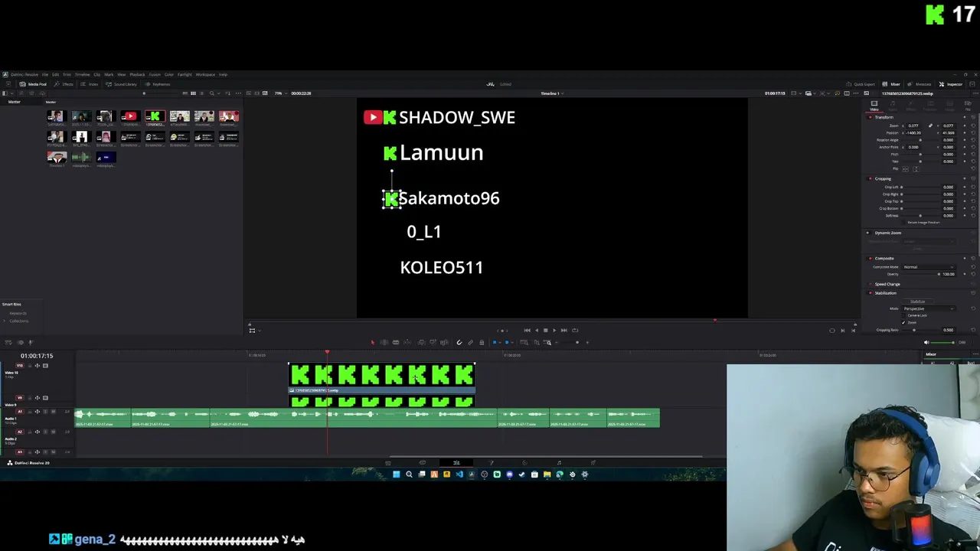Open the Playback menu

click(137, 74)
